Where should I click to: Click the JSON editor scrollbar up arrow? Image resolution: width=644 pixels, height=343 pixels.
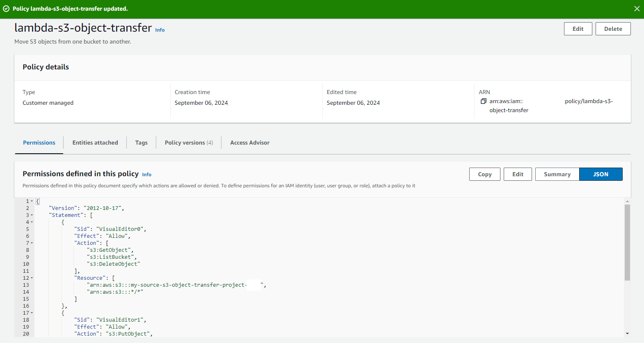[627, 201]
